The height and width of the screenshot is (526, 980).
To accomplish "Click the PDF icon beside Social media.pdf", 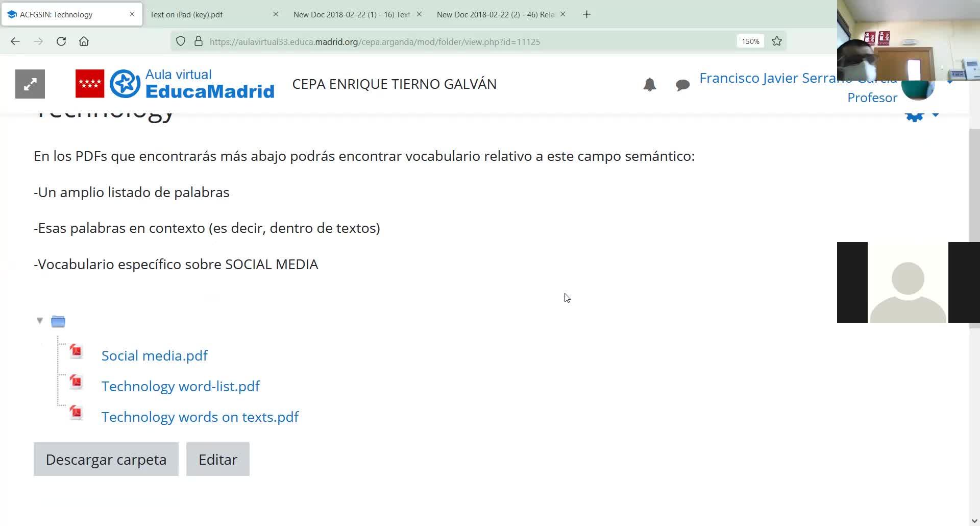I will pos(76,351).
